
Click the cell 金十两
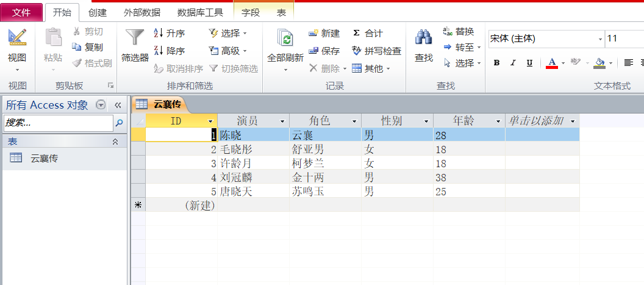pyautogui.click(x=325, y=177)
